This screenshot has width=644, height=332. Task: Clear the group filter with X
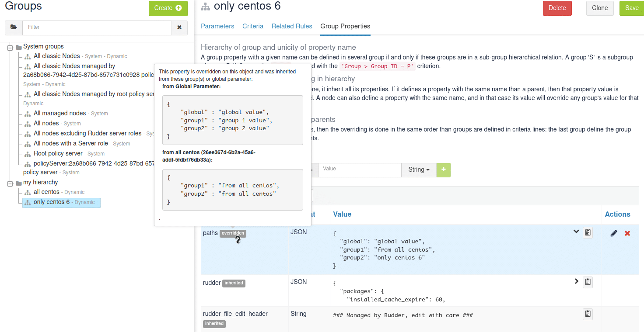pyautogui.click(x=179, y=28)
